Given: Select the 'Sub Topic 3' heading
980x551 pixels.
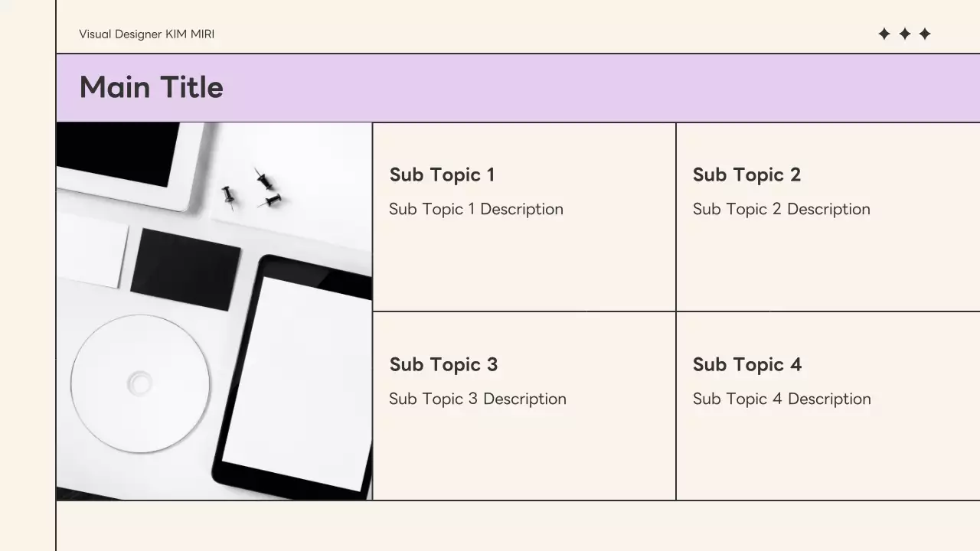Looking at the screenshot, I should point(443,364).
